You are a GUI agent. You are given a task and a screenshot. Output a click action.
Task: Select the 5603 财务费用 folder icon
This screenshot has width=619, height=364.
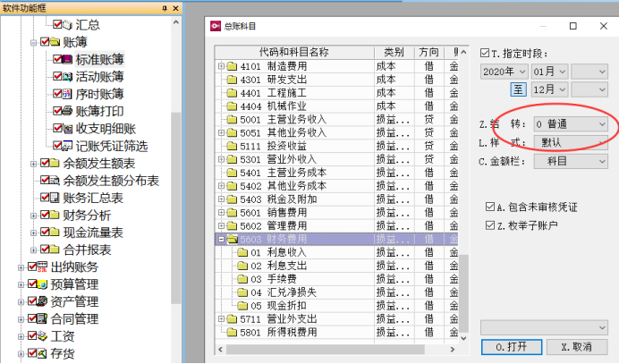pos(231,240)
